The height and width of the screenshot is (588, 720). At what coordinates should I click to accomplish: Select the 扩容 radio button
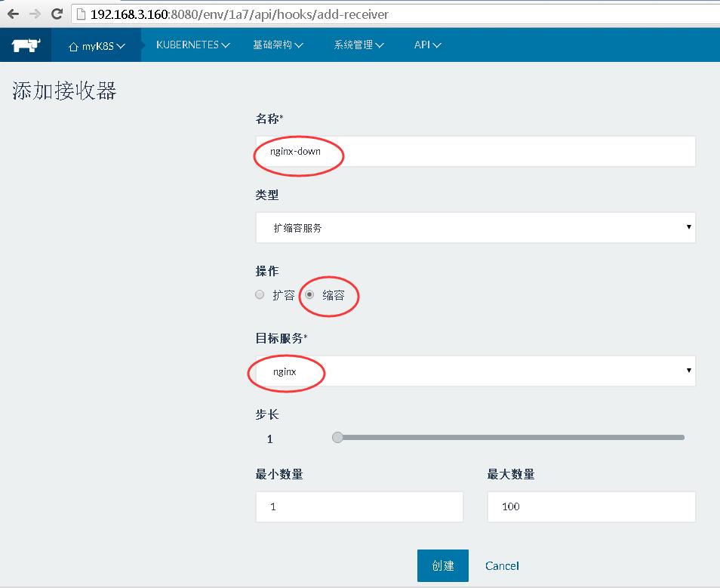(260, 294)
